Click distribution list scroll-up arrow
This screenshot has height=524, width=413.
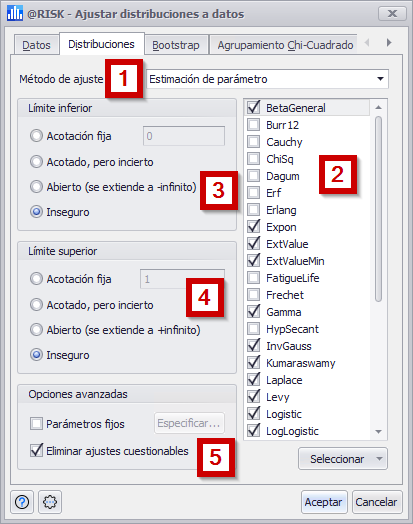tap(379, 107)
